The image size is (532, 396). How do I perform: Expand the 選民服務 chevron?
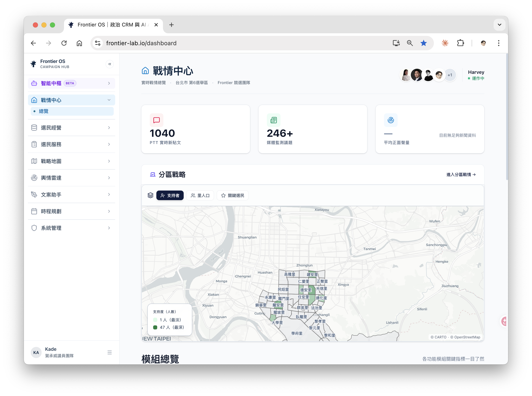(109, 144)
